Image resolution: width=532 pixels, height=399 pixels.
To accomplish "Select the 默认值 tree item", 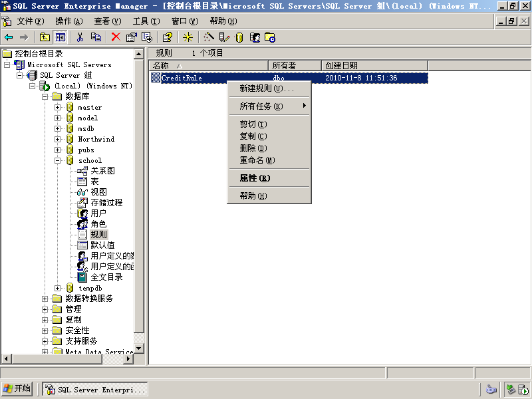I will tap(102, 245).
